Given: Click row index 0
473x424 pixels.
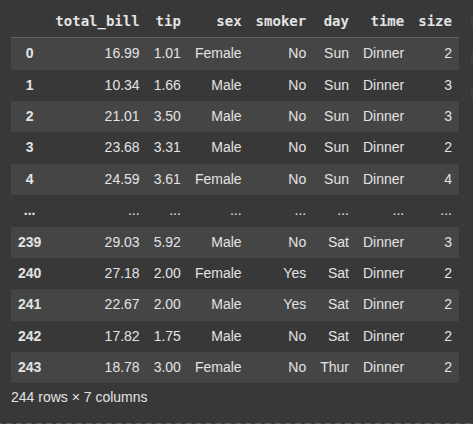Looking at the screenshot, I should tap(30, 53).
